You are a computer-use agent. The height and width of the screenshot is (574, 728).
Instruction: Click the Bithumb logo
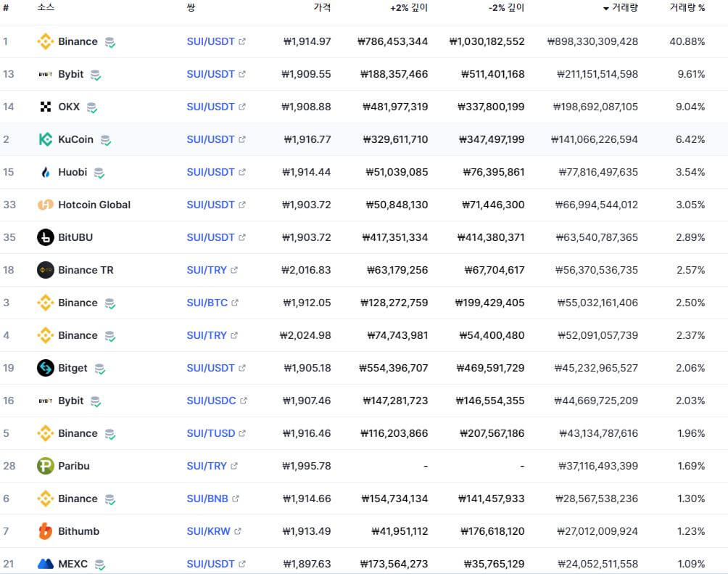coord(46,531)
